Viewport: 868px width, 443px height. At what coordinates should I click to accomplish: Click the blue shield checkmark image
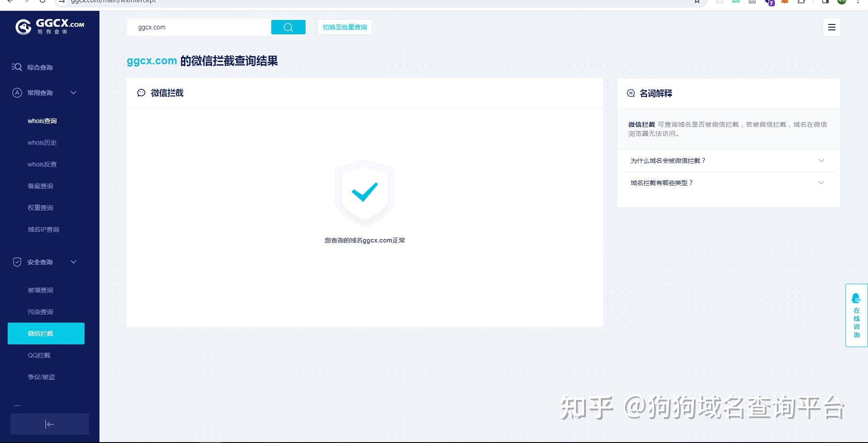[x=365, y=193]
